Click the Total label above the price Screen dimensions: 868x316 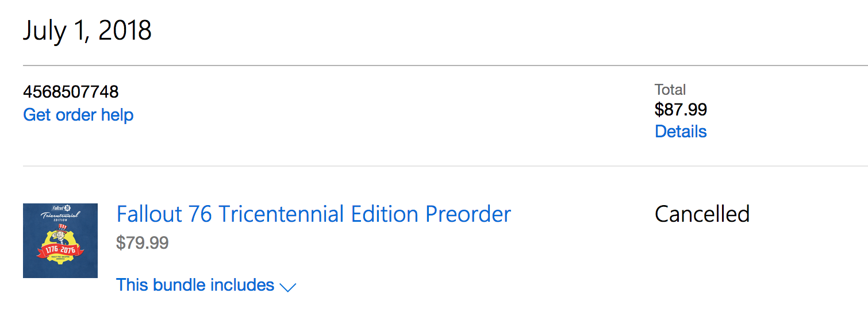pos(670,90)
